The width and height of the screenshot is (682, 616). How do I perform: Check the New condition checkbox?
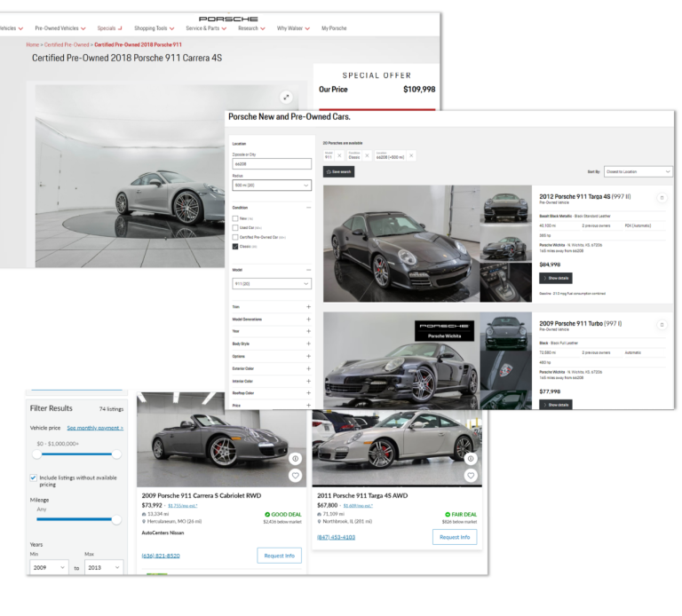[235, 218]
